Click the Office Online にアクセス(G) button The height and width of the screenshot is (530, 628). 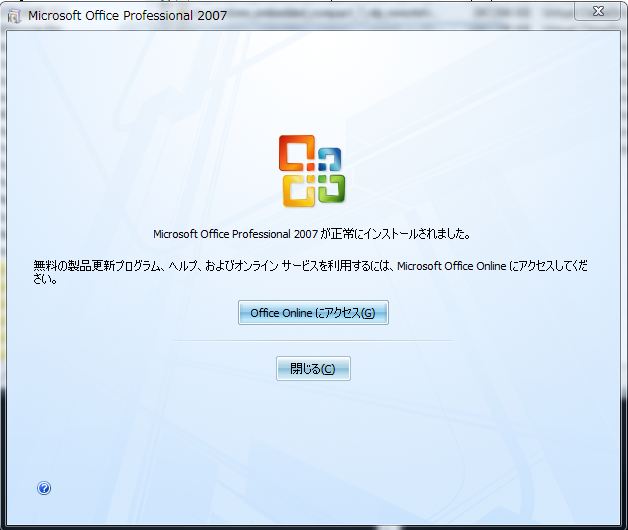point(313,312)
